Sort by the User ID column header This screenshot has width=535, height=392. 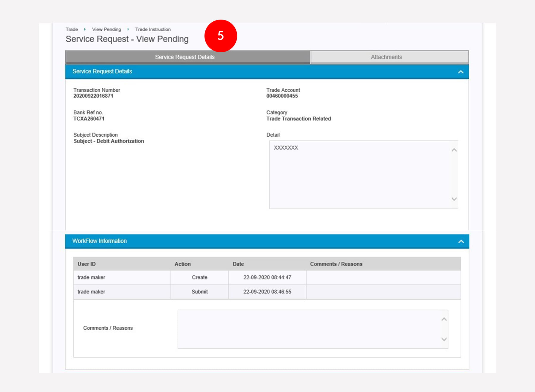click(86, 264)
